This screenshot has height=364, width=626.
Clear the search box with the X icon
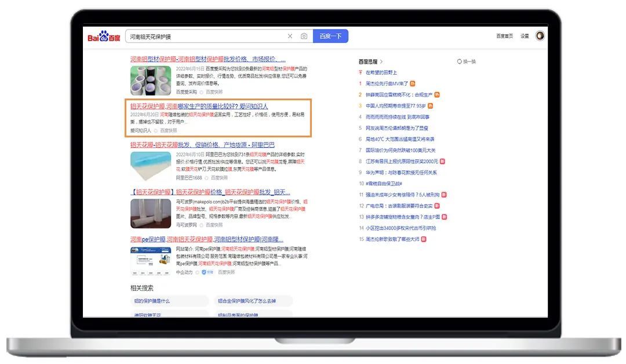tap(290, 37)
